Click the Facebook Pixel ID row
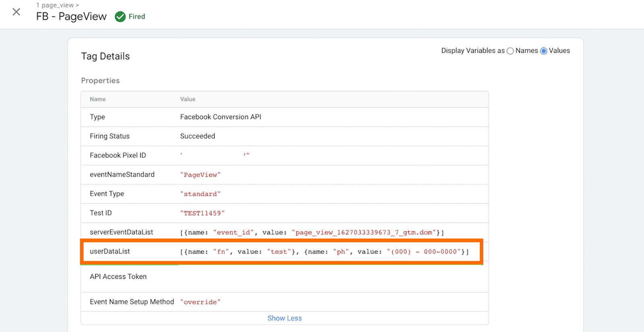The height and width of the screenshot is (332, 644). point(285,156)
